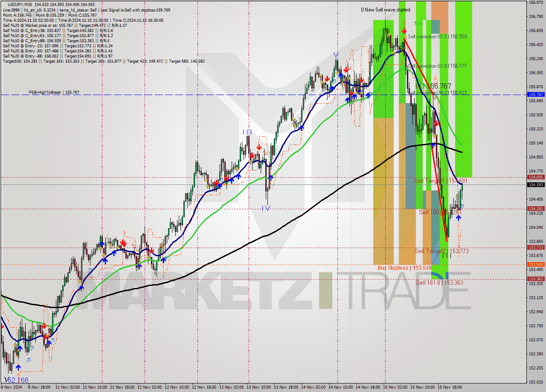This screenshot has width=546, height=392.
Task: Select the Sell %10 @ C_Entry88 line
Action: (x=56, y=40)
